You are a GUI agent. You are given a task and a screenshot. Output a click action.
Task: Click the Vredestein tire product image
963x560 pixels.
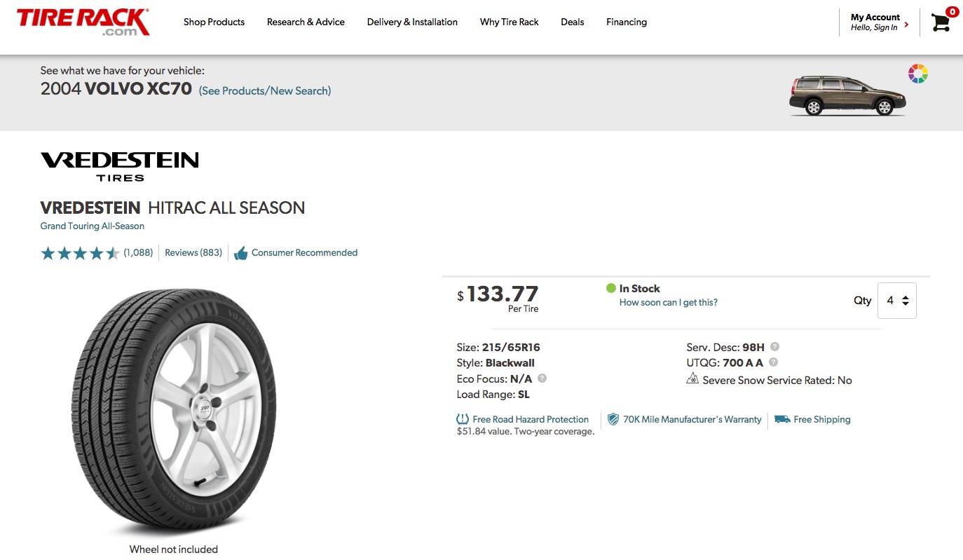[174, 412]
